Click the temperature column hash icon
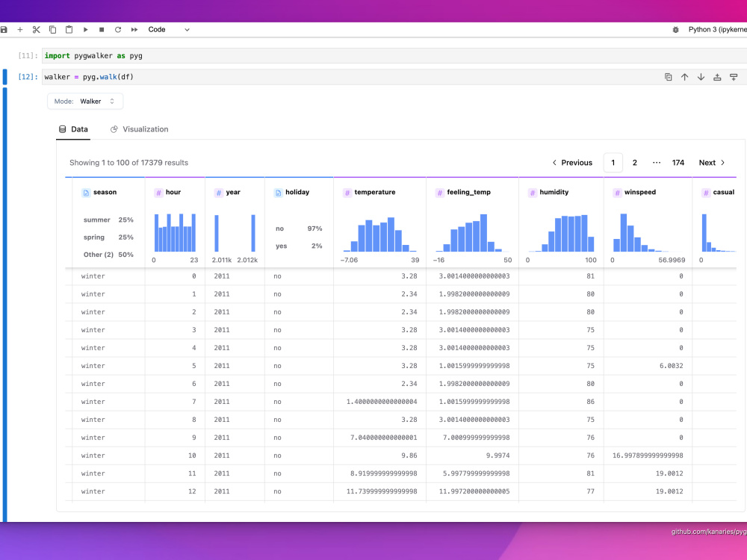Viewport: 747px width, 560px height. coord(347,193)
